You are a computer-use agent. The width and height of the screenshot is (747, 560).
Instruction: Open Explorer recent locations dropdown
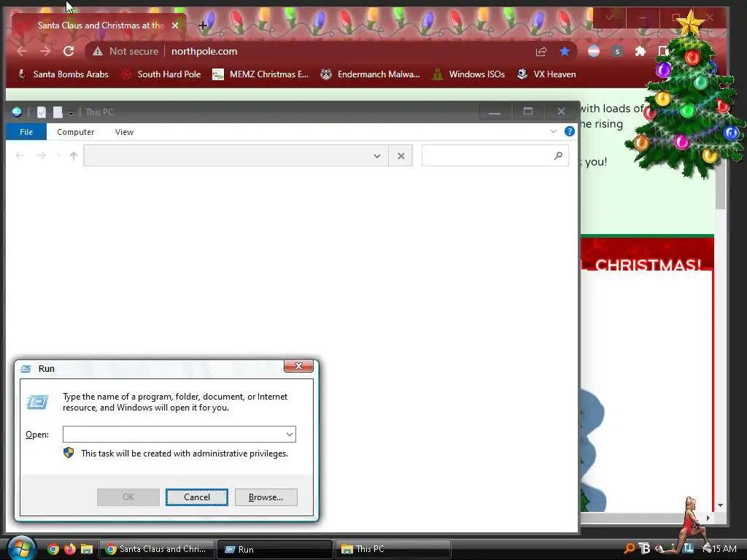tap(58, 155)
